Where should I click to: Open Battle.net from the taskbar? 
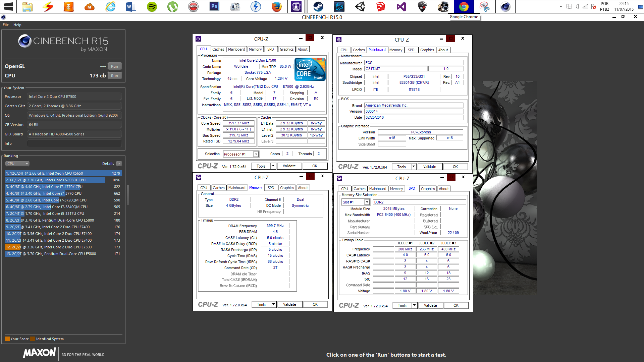point(339,6)
